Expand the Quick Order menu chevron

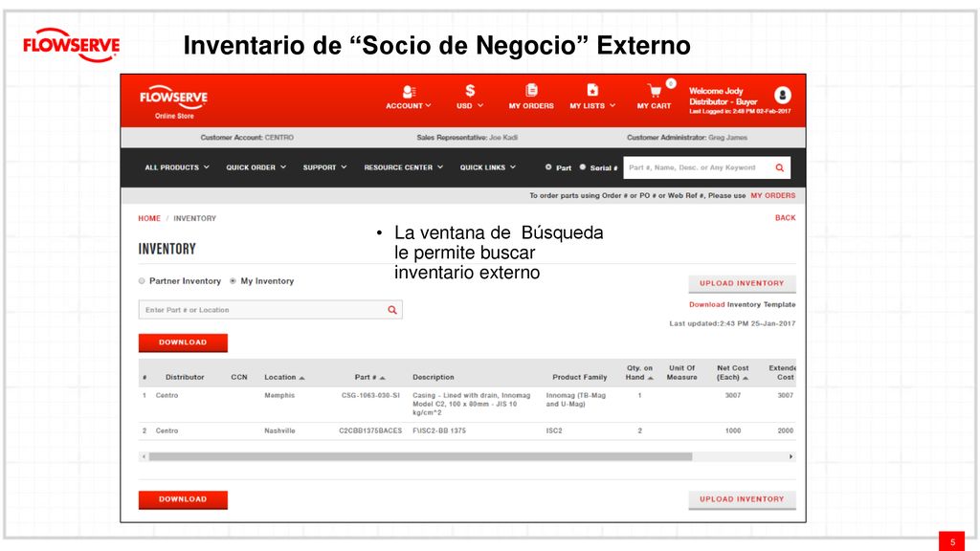tap(283, 167)
